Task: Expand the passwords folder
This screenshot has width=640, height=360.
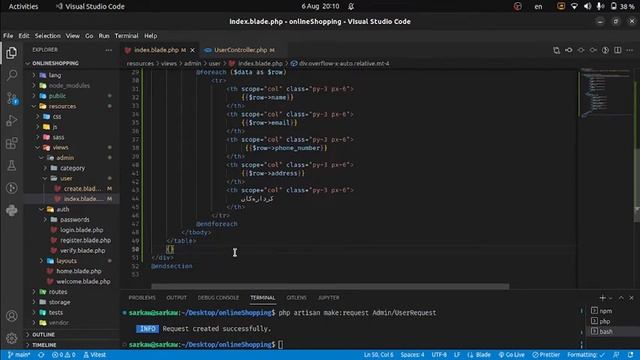Action: click(74, 220)
